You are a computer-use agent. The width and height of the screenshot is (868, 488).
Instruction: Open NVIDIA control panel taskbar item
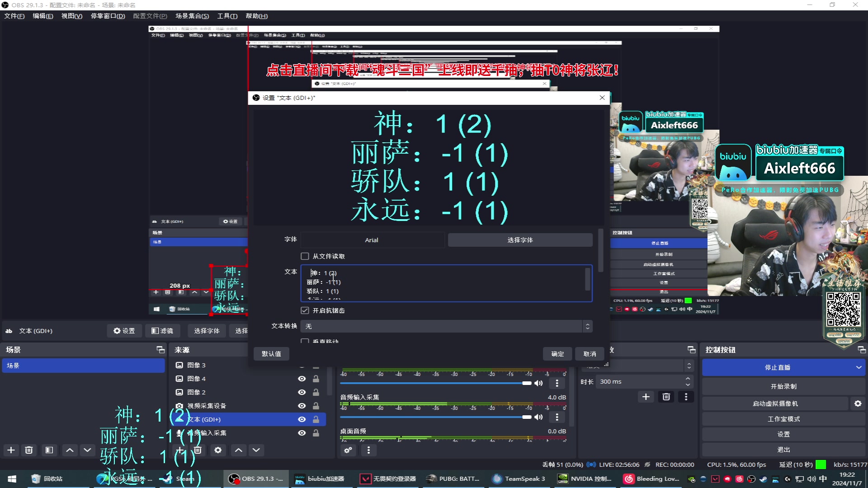(585, 479)
